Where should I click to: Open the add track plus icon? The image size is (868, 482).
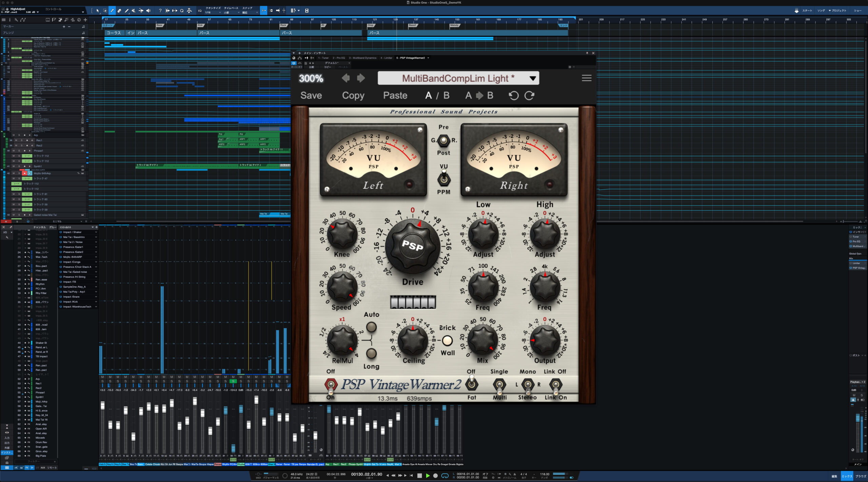click(x=85, y=20)
